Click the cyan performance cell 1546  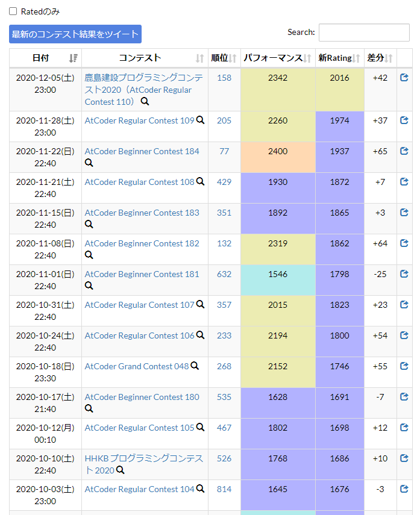click(278, 280)
